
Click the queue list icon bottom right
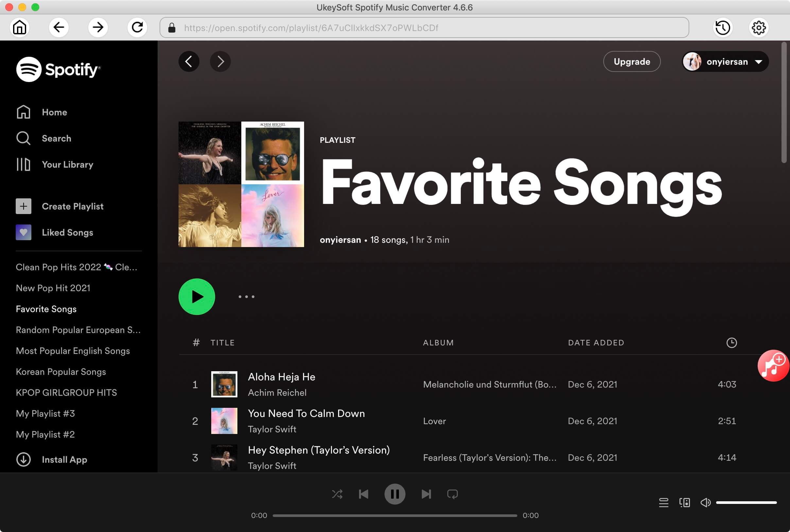pos(663,501)
